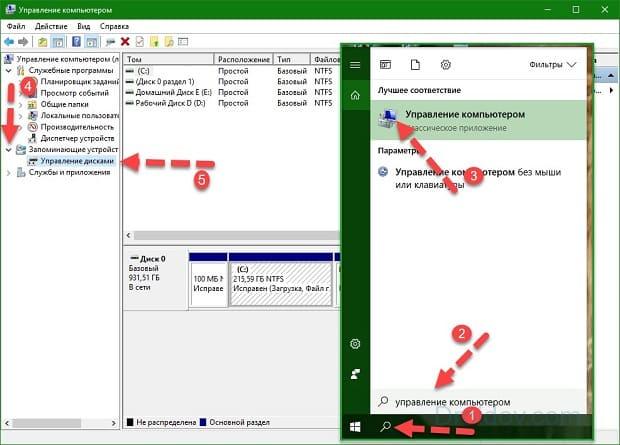620x445 pixels.
Task: Click the red X delete icon in toolbar
Action: point(125,42)
